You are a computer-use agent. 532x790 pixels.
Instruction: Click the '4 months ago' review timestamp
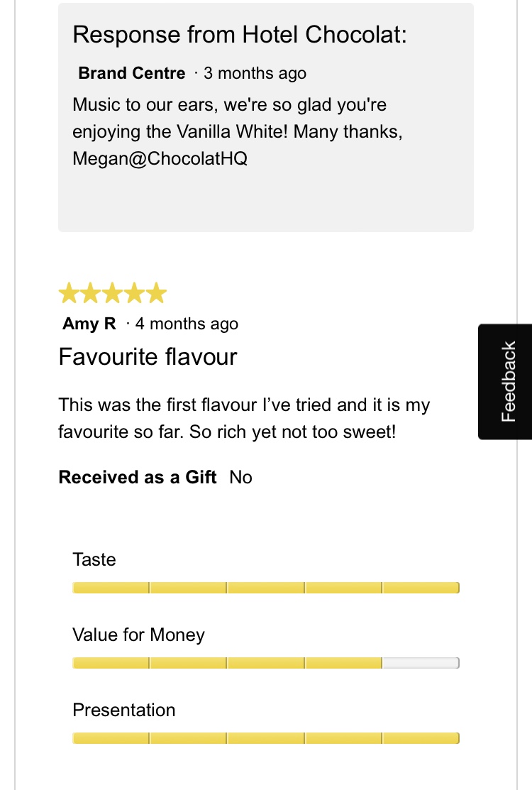click(x=187, y=324)
